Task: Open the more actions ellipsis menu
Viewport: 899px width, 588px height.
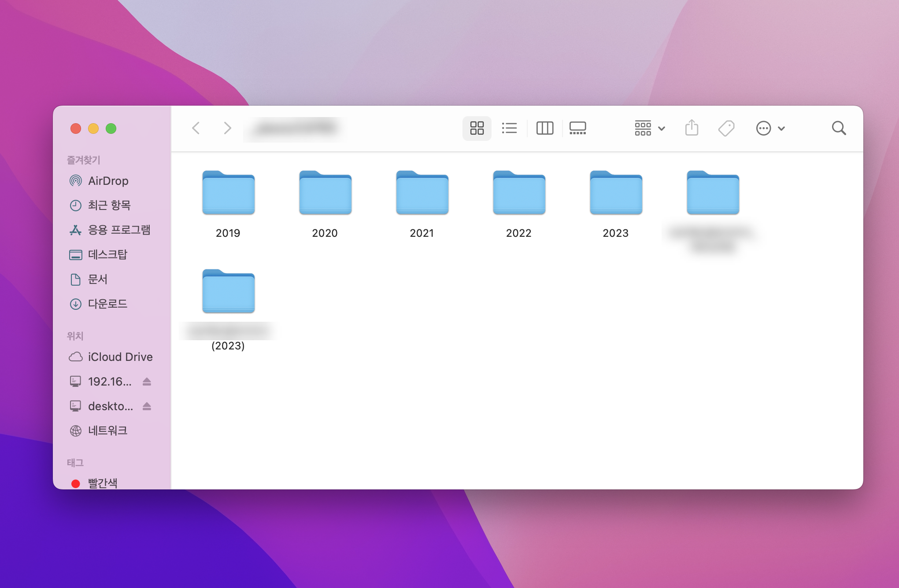Action: (770, 128)
